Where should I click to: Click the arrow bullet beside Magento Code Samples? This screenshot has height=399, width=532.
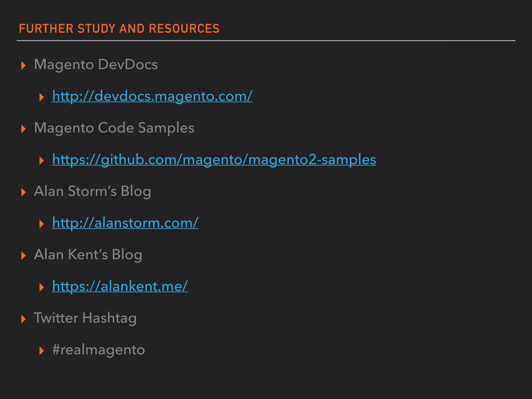pos(23,129)
